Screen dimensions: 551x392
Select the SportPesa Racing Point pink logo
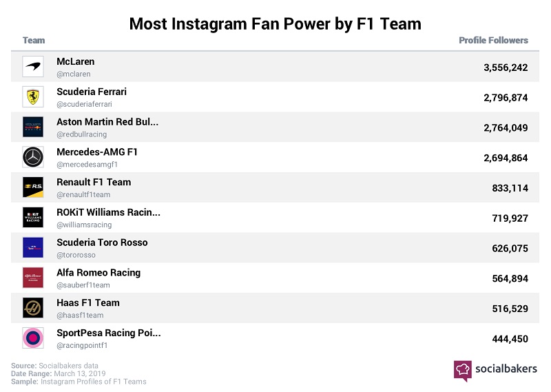coord(33,338)
